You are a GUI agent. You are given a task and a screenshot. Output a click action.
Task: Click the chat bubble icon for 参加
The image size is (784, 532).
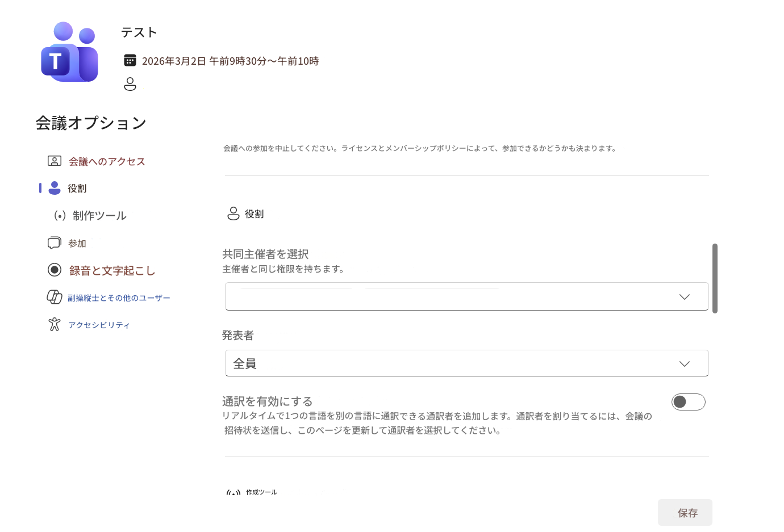tap(55, 243)
